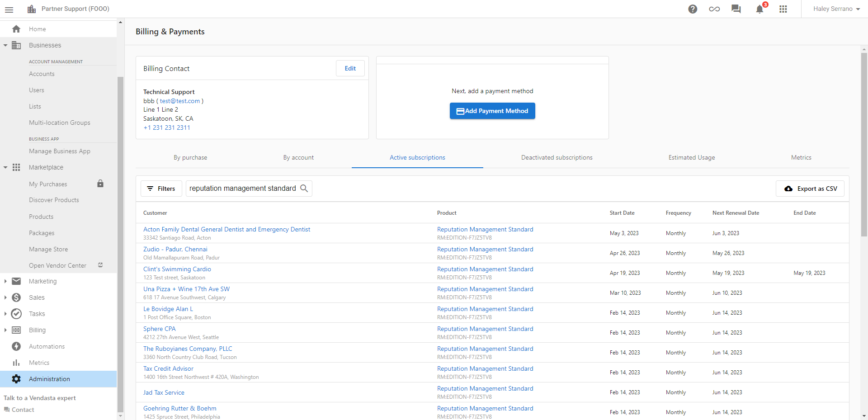Open Discover Products in sidebar
Image resolution: width=868 pixels, height=420 pixels.
(54, 200)
